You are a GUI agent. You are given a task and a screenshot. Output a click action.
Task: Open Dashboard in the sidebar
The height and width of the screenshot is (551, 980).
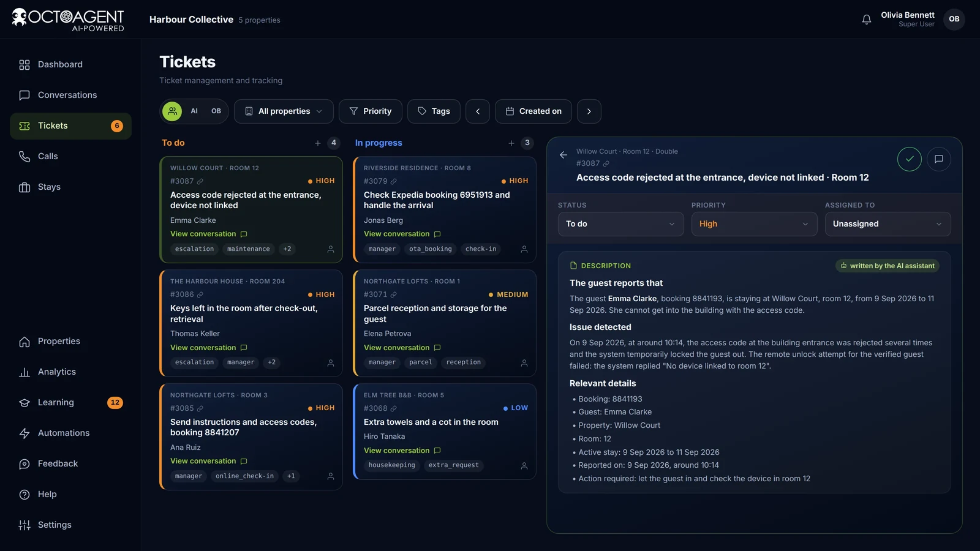[x=70, y=65]
